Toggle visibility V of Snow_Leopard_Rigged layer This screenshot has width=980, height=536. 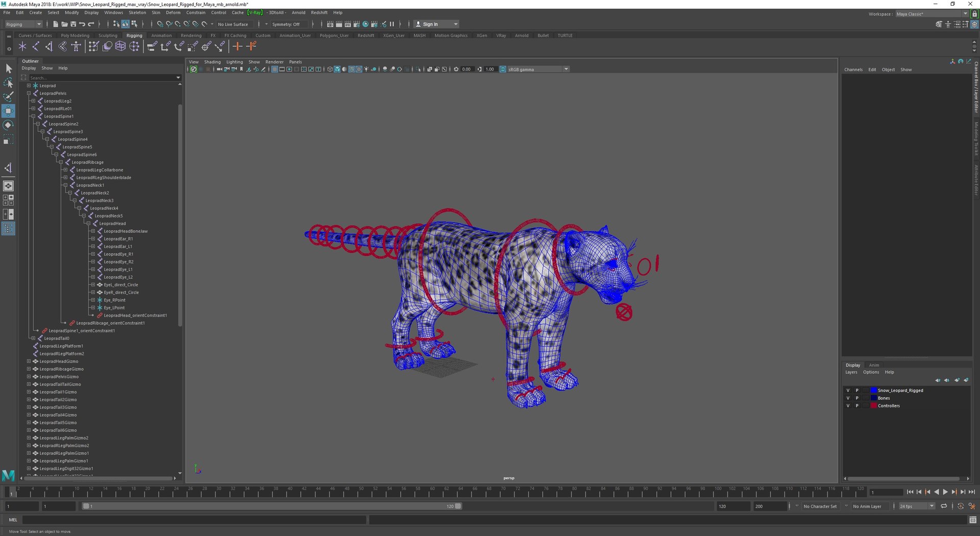(848, 391)
